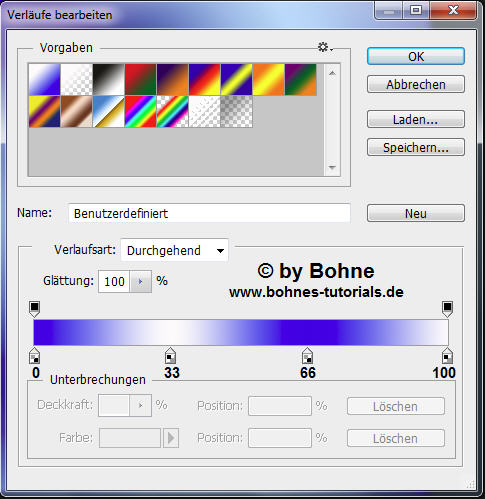Select the color stop at position 100
Screen dimensions: 485x499
point(447,355)
